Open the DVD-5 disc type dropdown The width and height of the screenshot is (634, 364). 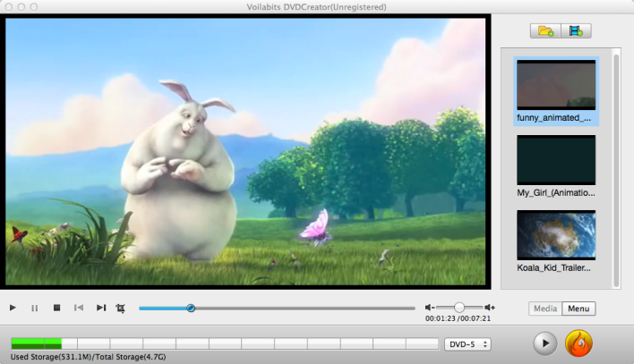(467, 344)
